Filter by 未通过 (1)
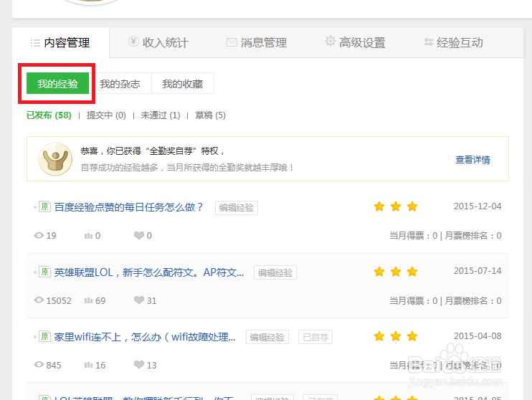The height and width of the screenshot is (400, 532). point(161,115)
